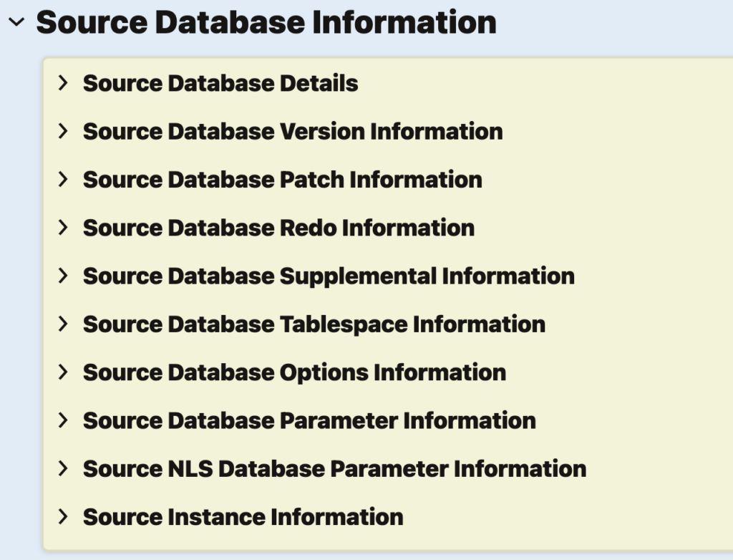Expand the Source Database Options Information chevron
The image size is (733, 560).
click(x=63, y=372)
